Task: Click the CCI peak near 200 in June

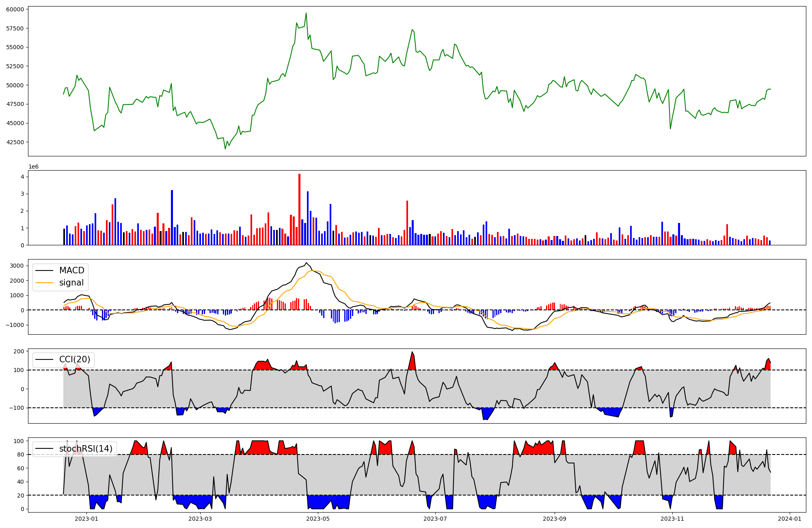Action: [x=412, y=352]
